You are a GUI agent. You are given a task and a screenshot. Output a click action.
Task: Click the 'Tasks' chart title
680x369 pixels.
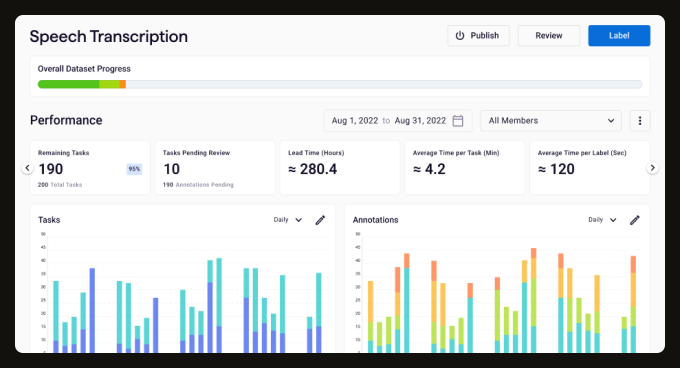49,220
